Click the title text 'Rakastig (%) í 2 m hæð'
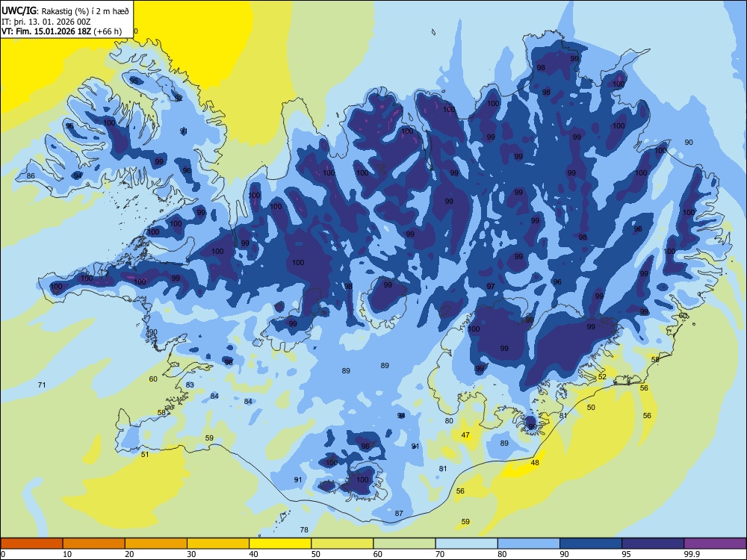The height and width of the screenshot is (560, 747). coord(84,11)
